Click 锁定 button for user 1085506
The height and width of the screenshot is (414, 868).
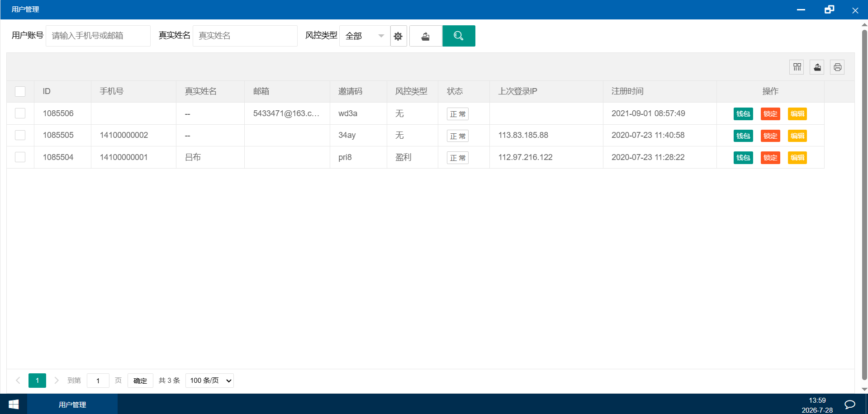click(770, 114)
